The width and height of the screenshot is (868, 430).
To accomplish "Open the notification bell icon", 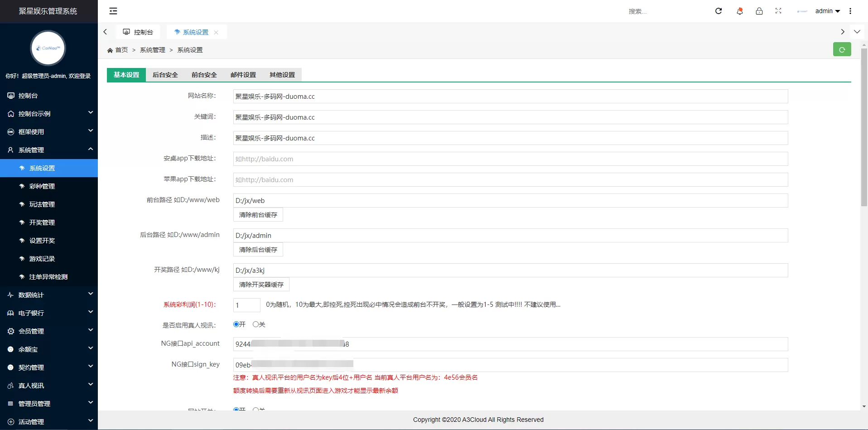I will 739,11.
